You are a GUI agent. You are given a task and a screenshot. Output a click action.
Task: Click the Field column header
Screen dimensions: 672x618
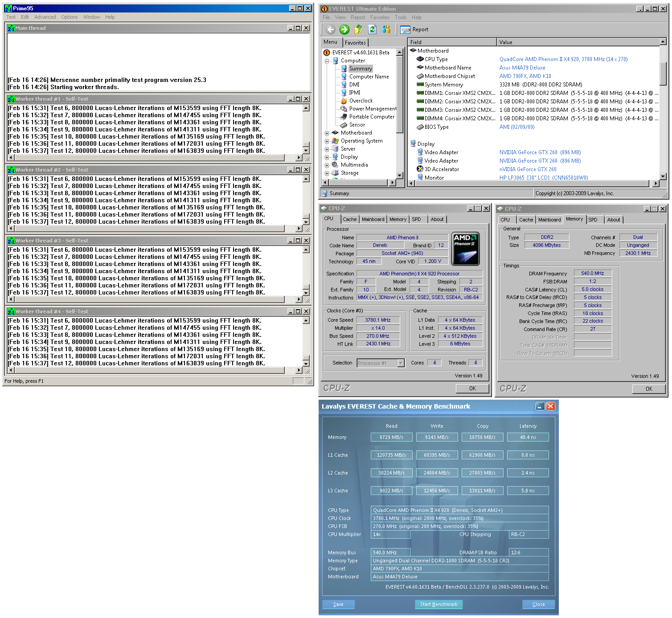pos(452,42)
